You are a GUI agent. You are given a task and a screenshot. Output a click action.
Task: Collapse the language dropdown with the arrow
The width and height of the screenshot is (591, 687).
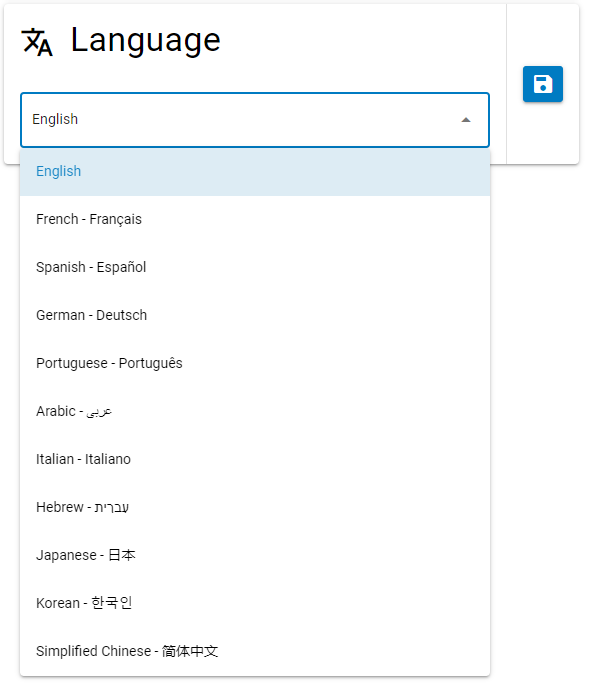click(x=466, y=120)
